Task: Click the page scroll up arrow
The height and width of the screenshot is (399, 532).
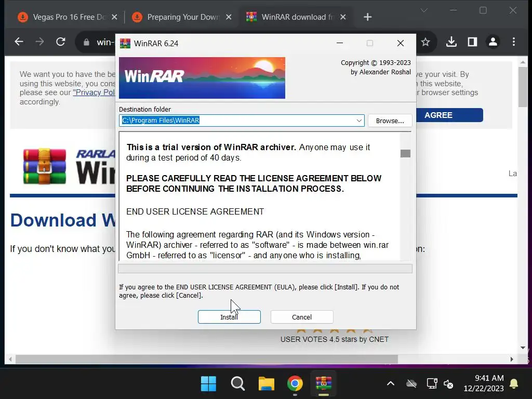Action: (523, 62)
